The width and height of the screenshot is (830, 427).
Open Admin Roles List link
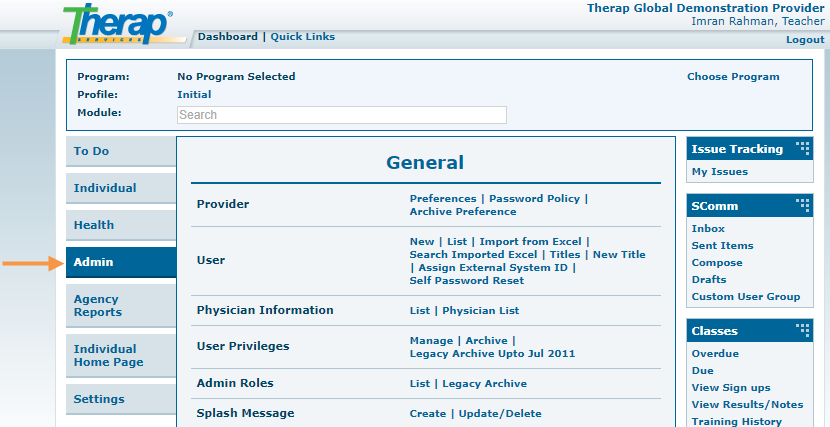click(x=420, y=384)
